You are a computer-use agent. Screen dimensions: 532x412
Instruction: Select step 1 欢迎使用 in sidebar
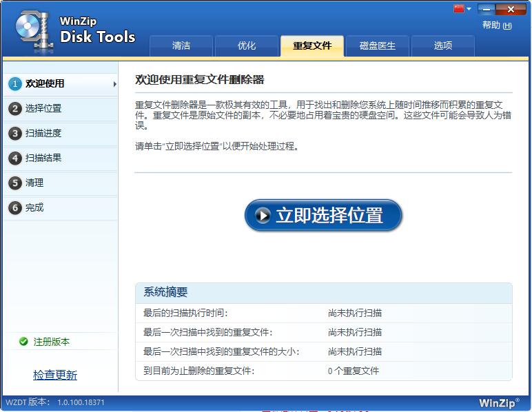[x=61, y=83]
